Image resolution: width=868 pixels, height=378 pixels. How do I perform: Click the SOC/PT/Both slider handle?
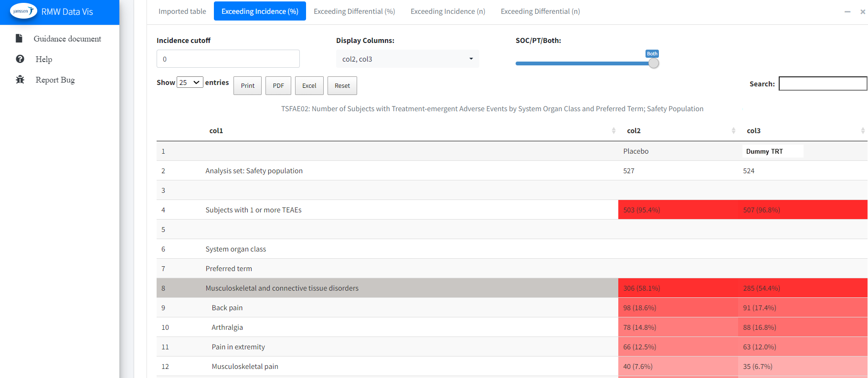(654, 63)
